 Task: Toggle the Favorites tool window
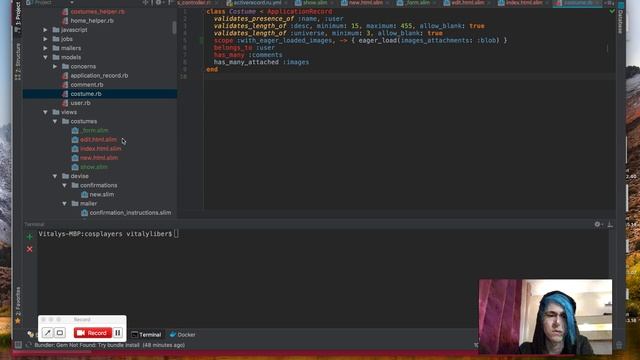tap(18, 306)
